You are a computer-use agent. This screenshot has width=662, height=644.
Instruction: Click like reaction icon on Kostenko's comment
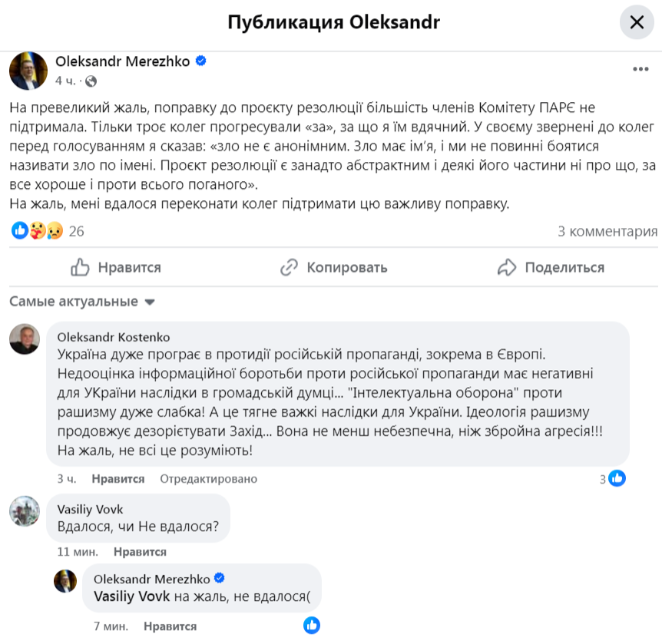[617, 478]
